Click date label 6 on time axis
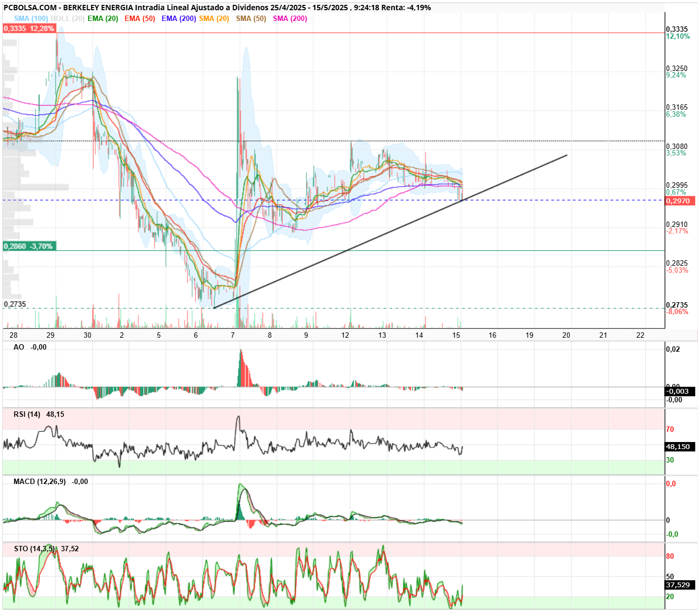The height and width of the screenshot is (612, 700). click(196, 335)
